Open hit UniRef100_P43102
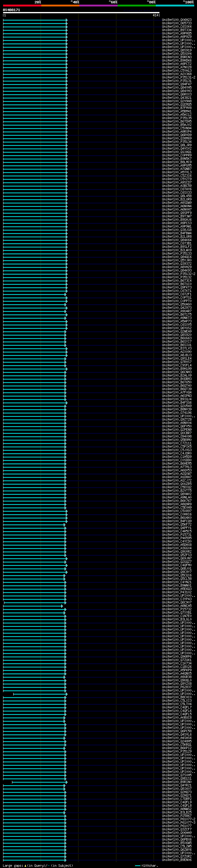 [x=177, y=592]
